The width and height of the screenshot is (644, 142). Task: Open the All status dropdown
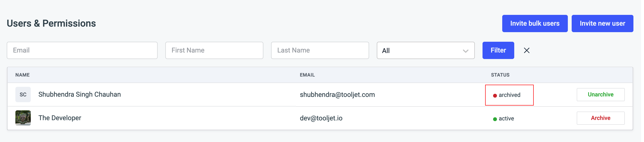(x=425, y=50)
